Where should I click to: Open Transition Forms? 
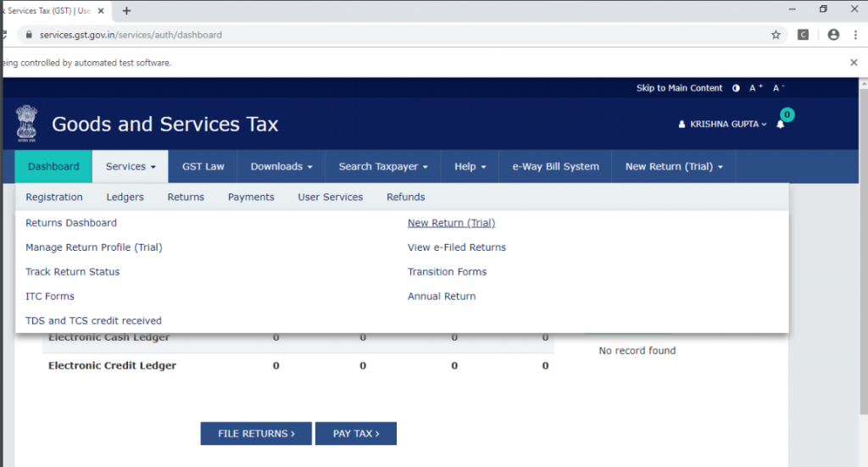448,272
